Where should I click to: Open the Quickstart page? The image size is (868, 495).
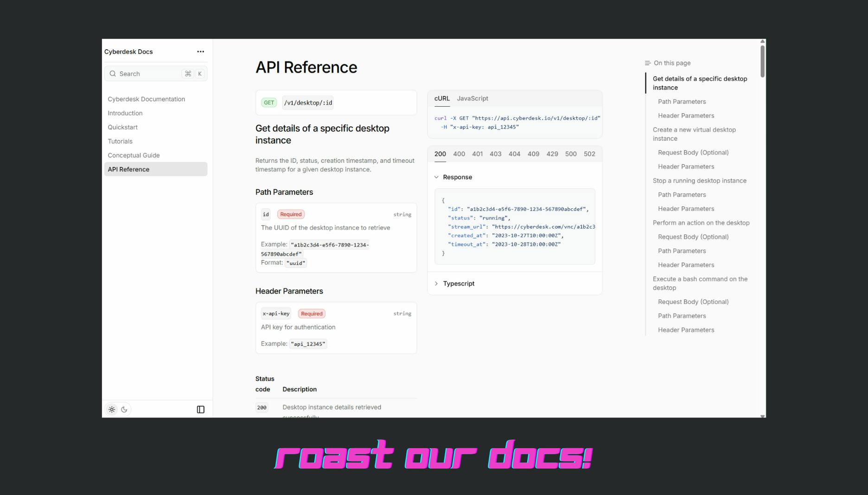(x=123, y=127)
